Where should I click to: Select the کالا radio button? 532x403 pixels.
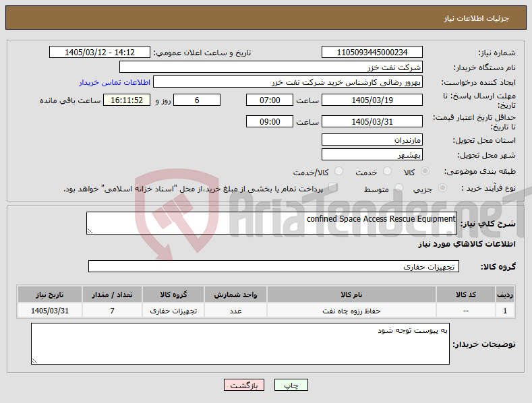[425, 171]
